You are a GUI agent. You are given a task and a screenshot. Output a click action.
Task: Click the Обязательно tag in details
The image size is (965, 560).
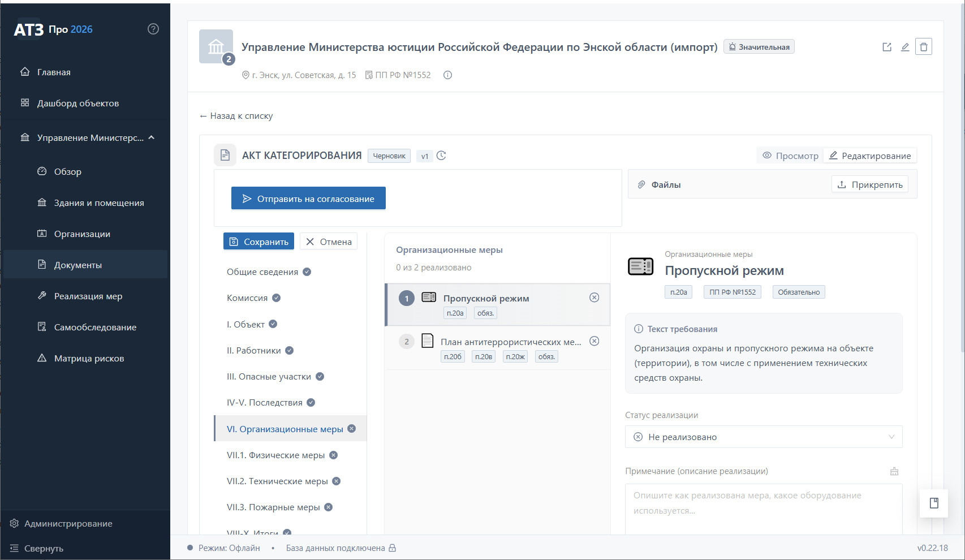pyautogui.click(x=799, y=292)
